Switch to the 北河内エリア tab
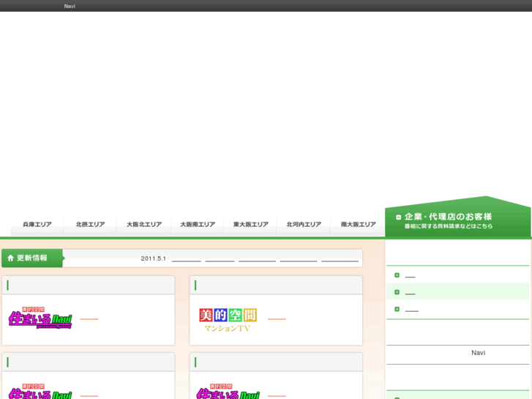 [x=304, y=225]
